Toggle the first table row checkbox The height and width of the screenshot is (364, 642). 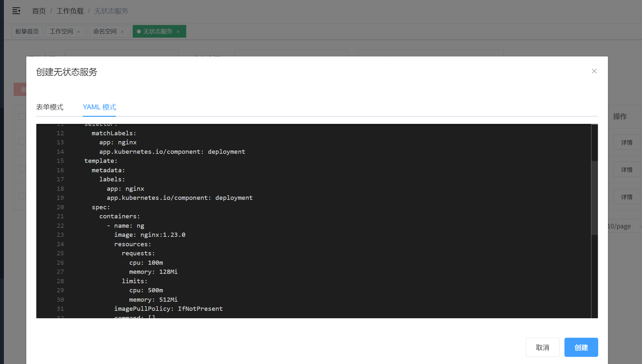pos(22,142)
